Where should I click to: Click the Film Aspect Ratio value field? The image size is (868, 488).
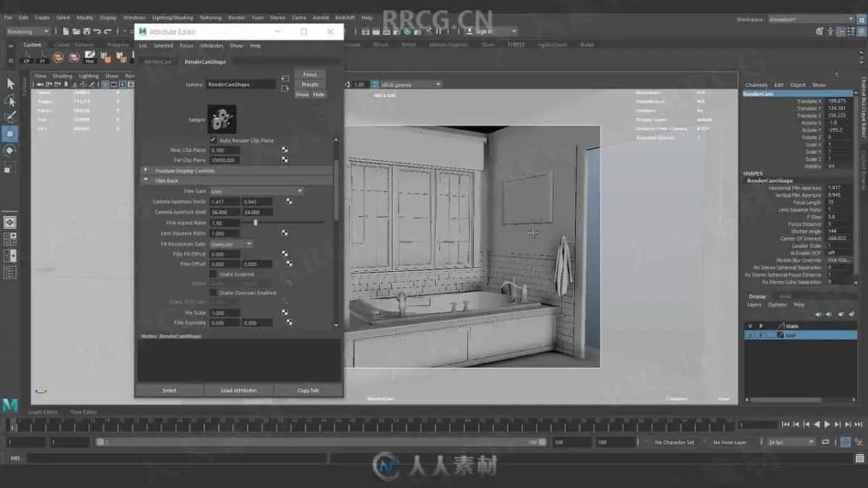click(225, 223)
